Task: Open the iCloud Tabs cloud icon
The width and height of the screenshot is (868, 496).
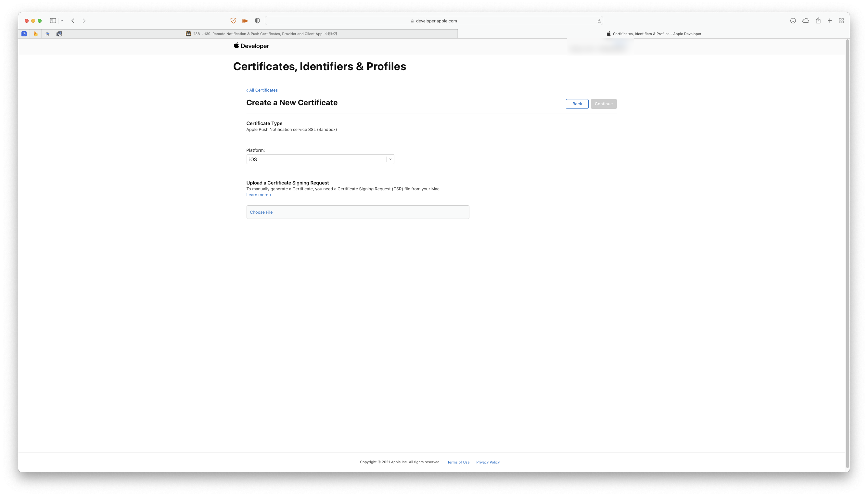Action: (805, 21)
